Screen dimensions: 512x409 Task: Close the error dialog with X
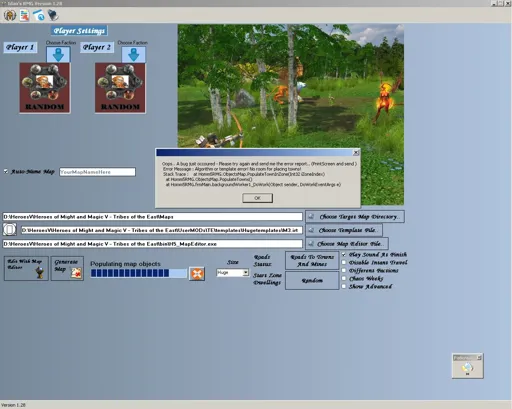356,153
